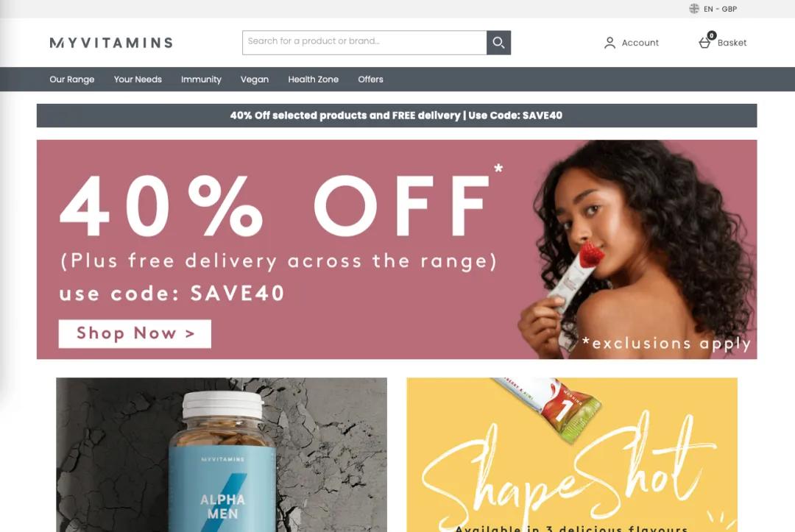Click the 40% OFF hero banner
Viewport: 795px width, 532px height.
coord(397,249)
